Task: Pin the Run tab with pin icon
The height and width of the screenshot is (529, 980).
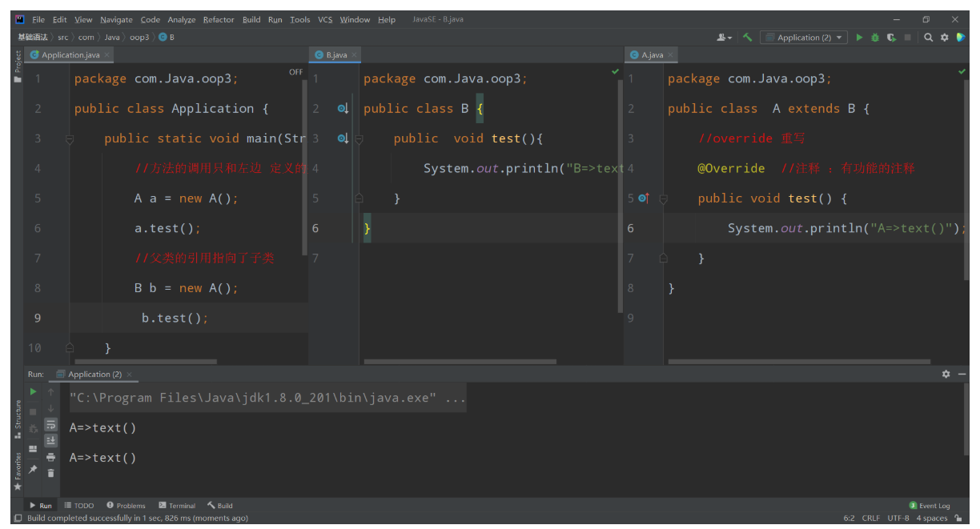Action: click(x=33, y=469)
